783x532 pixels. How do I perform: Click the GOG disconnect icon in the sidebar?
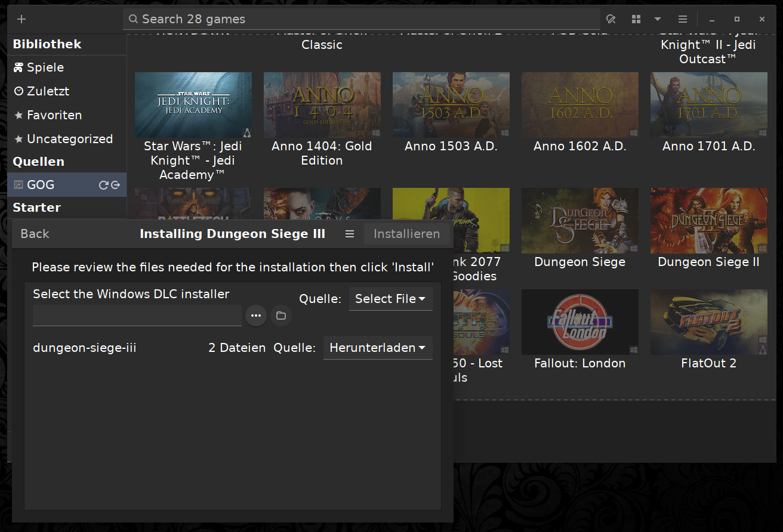(x=116, y=185)
